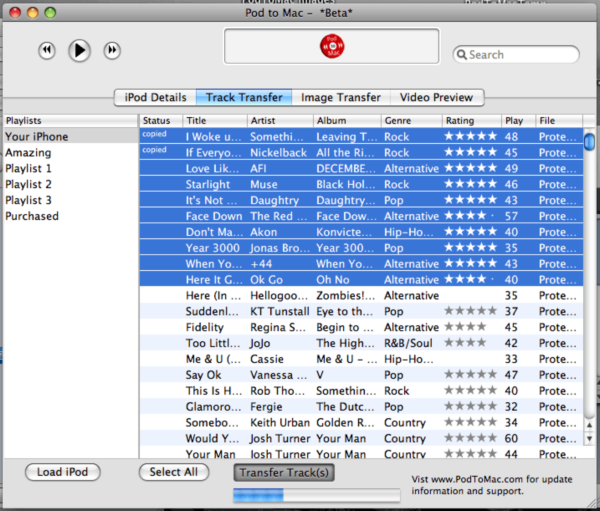Select the 'I Woke u...' track title
Image resolution: width=600 pixels, height=511 pixels.
click(x=214, y=137)
